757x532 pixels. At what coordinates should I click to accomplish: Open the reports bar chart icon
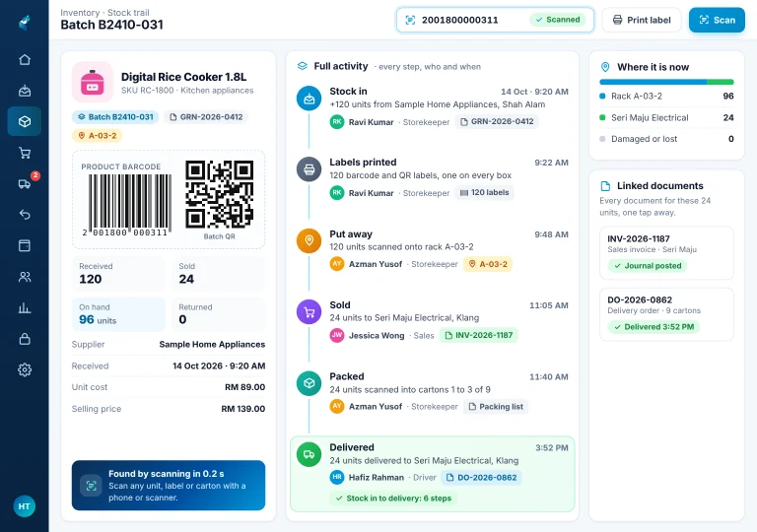coord(25,308)
